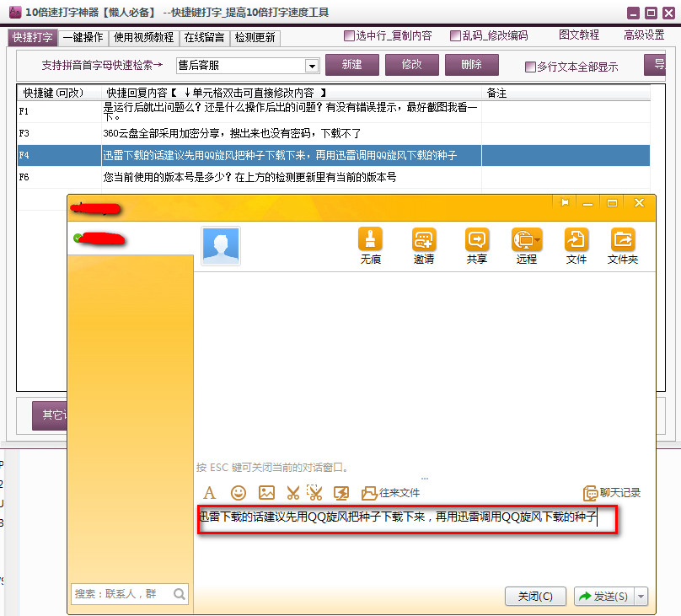Open 高级设置 advanced settings

(x=644, y=35)
